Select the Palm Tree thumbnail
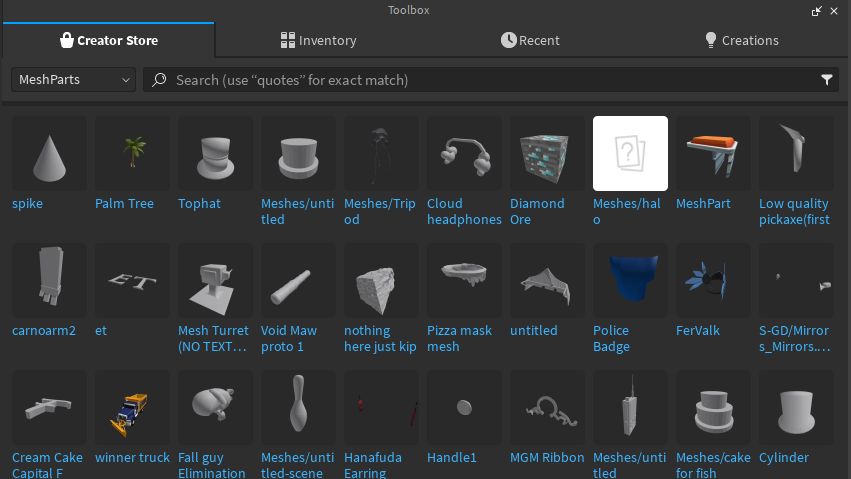Viewport: 851px width, 479px height. coord(132,154)
